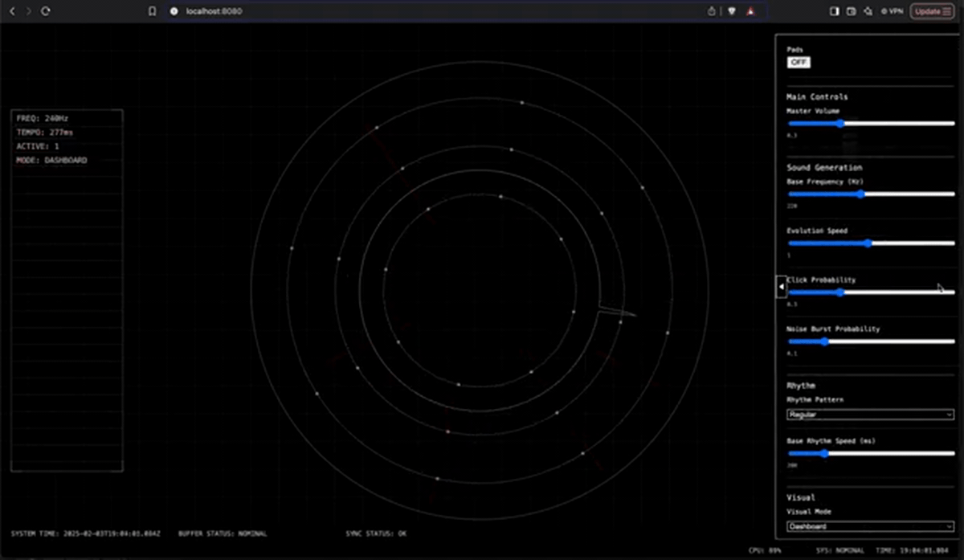Open the Brave Wallet icon
This screenshot has height=560, width=964.
coord(851,11)
